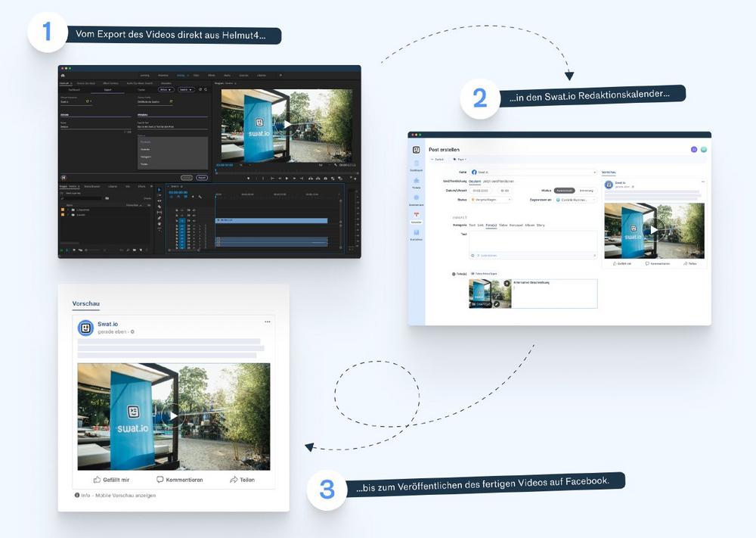
Task: Open the Effects tab in the Premiere project panel
Action: click(x=142, y=186)
